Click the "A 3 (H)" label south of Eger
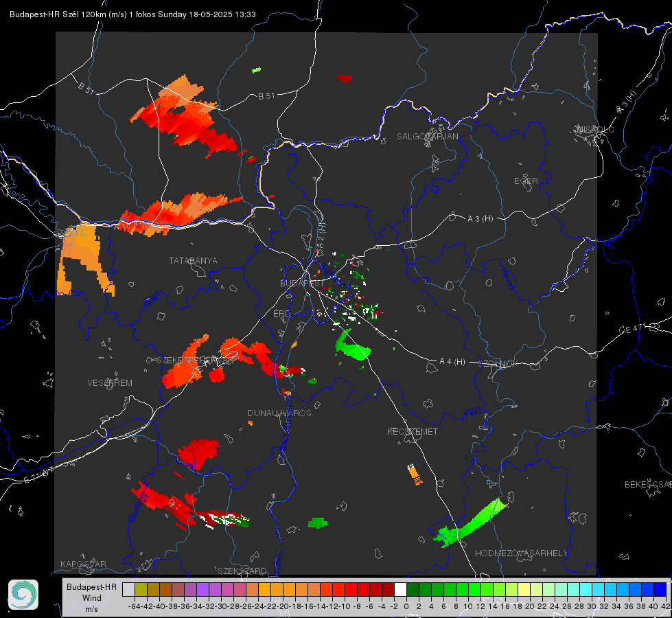This screenshot has width=672, height=618. click(x=480, y=219)
